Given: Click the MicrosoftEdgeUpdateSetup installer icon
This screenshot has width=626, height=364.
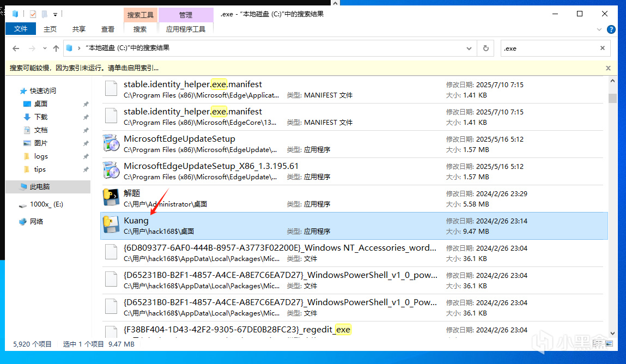Looking at the screenshot, I should pyautogui.click(x=111, y=143).
